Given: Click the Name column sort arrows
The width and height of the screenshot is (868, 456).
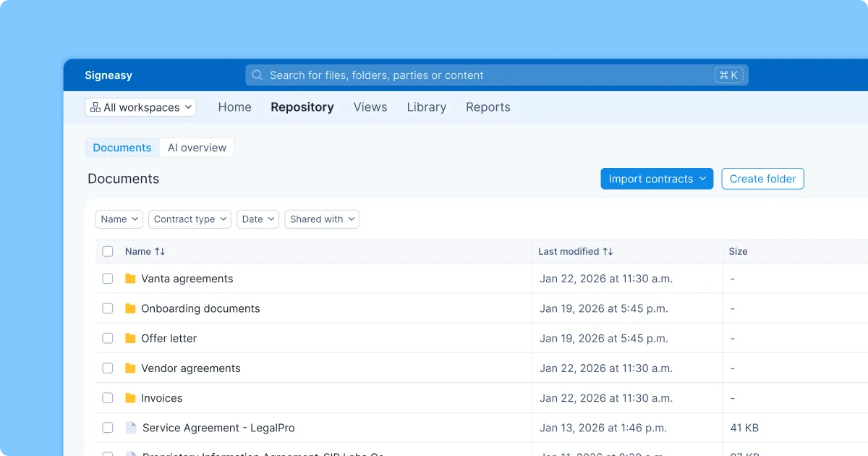Looking at the screenshot, I should [160, 251].
